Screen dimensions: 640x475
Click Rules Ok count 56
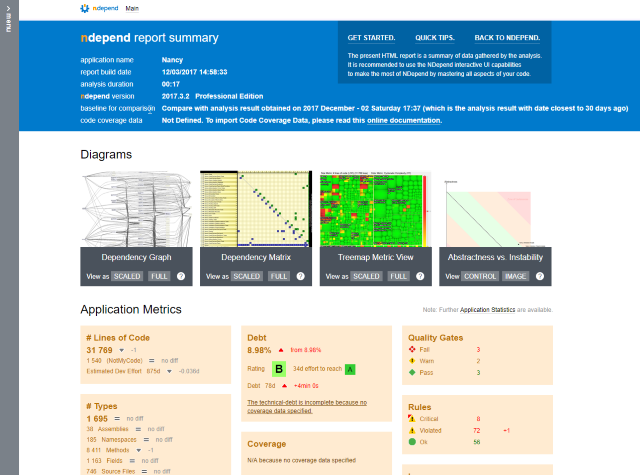[477, 442]
